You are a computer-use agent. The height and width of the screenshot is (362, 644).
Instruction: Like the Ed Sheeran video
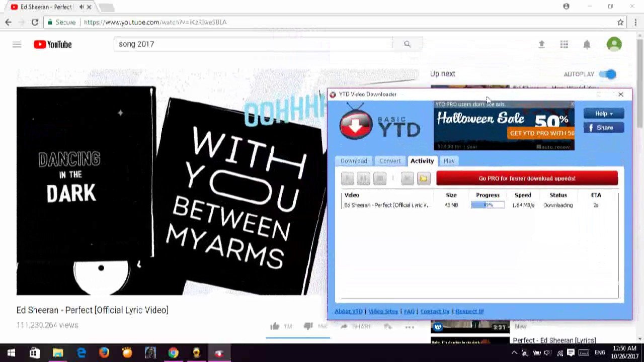tap(275, 326)
